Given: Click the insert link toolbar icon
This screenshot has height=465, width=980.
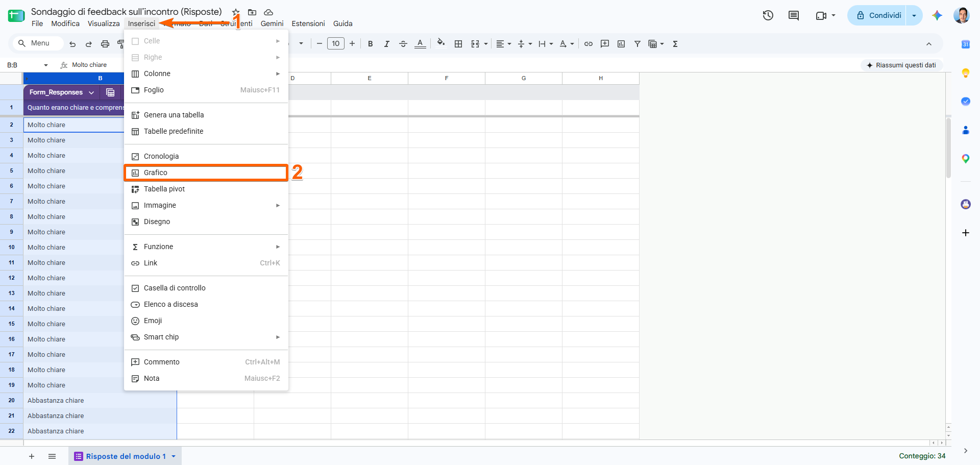Looking at the screenshot, I should coord(589,44).
